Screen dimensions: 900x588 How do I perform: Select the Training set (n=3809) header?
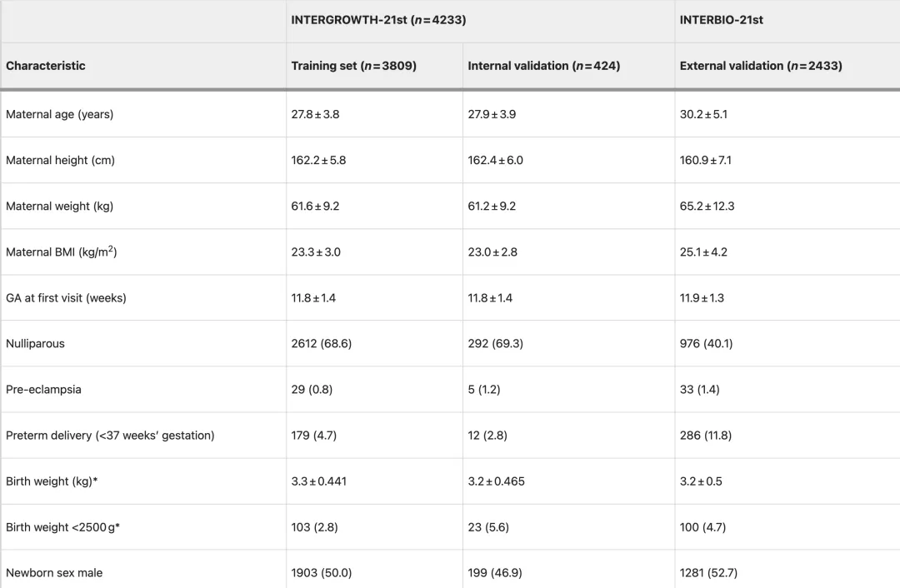[353, 66]
